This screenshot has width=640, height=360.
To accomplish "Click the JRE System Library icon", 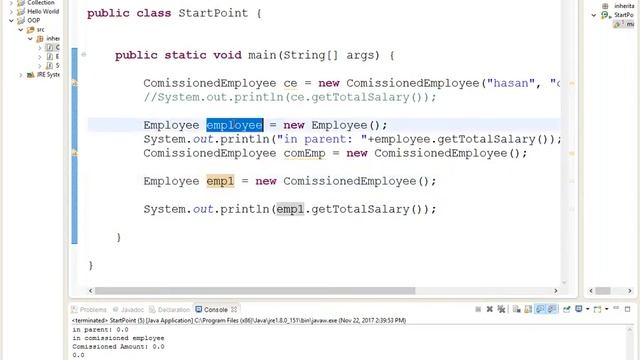I will tap(31, 75).
